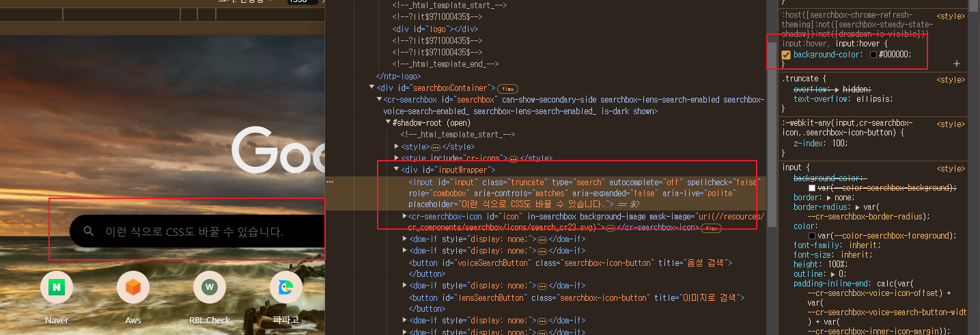The width and height of the screenshot is (980, 335).
Task: Click ellipsis badge in dom-if row above voiceSearchButton
Action: 542,251
